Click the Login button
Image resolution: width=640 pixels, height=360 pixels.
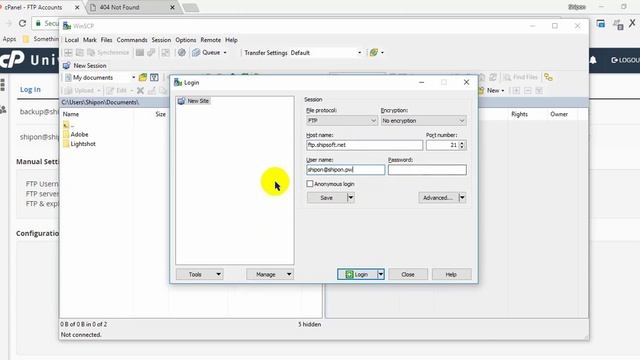(357, 274)
